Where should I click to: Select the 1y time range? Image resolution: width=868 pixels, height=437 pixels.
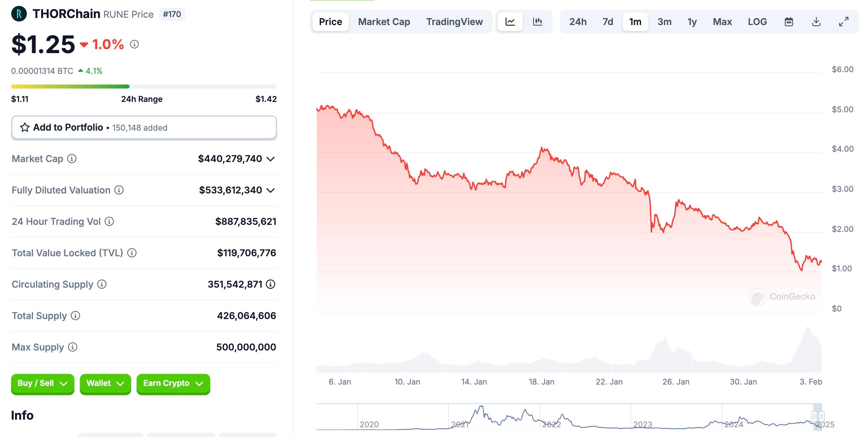(692, 22)
